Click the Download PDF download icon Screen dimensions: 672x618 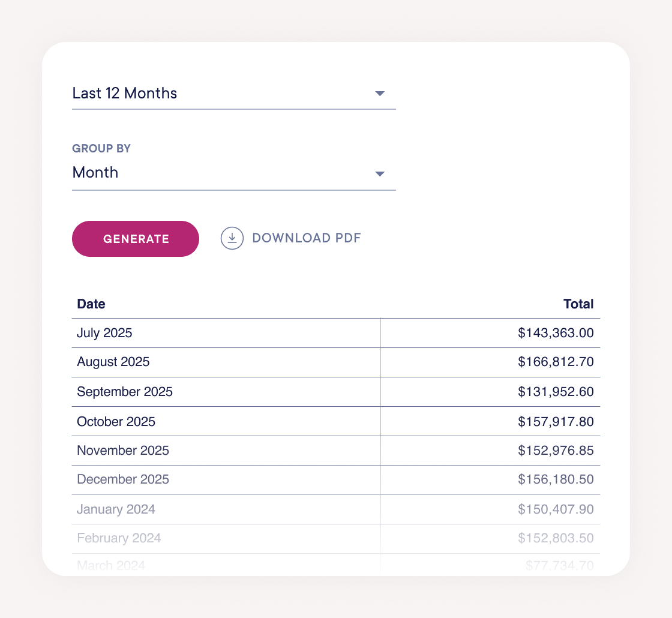[x=232, y=238]
